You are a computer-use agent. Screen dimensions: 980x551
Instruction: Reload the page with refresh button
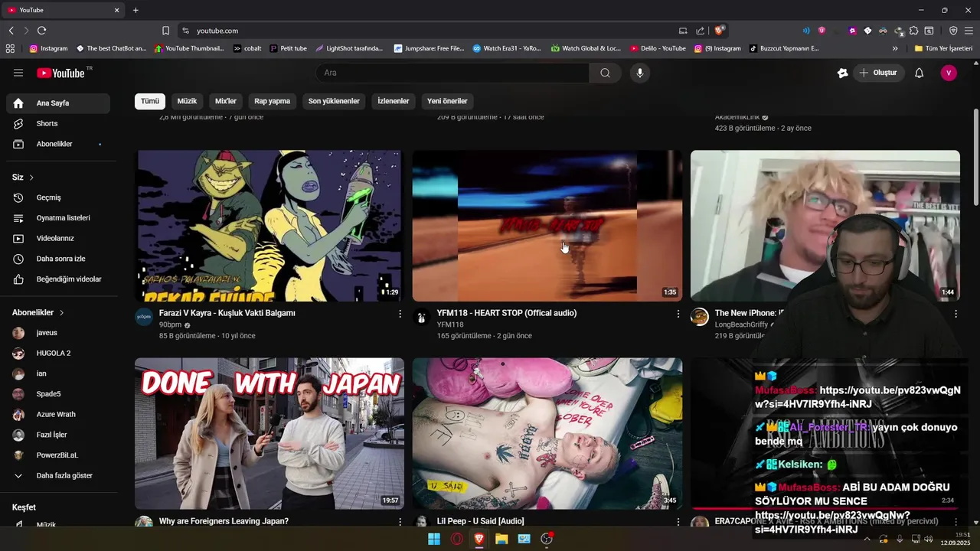click(41, 31)
